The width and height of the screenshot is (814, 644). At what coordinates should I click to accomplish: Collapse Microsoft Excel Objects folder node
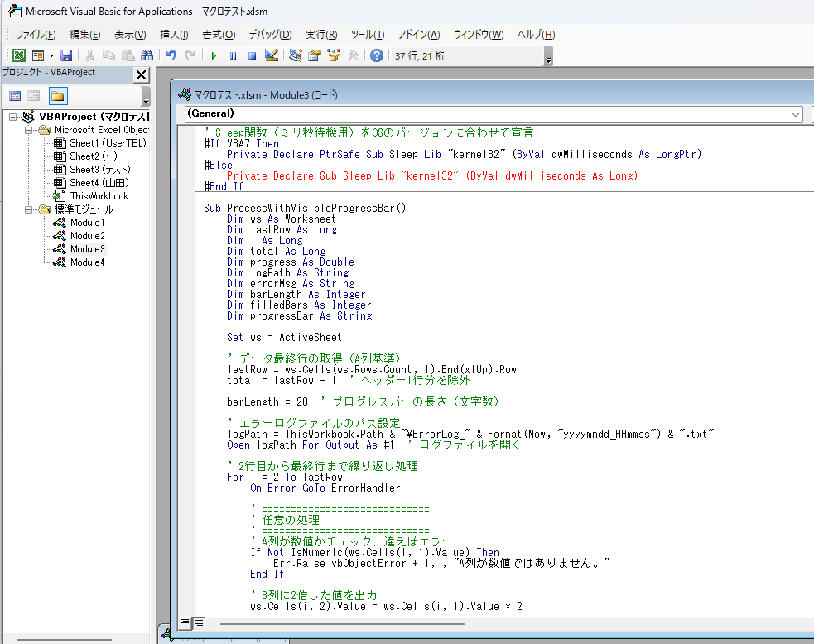pyautogui.click(x=30, y=130)
